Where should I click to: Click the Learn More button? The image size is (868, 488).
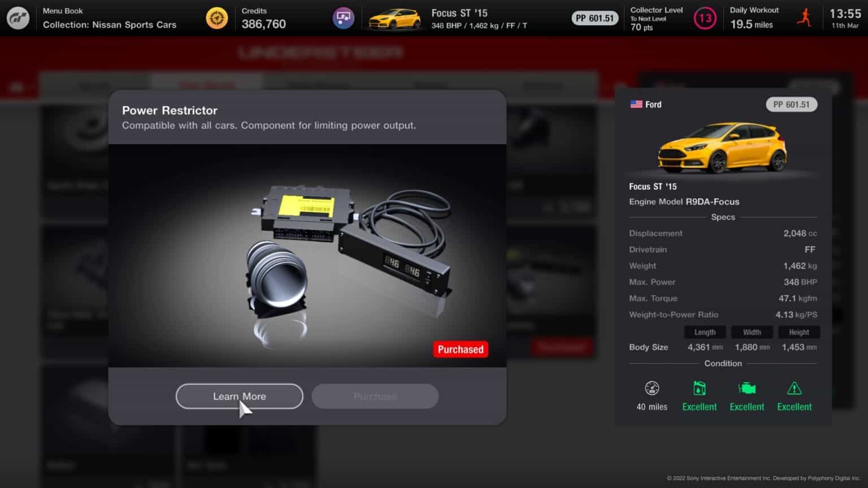tap(239, 396)
